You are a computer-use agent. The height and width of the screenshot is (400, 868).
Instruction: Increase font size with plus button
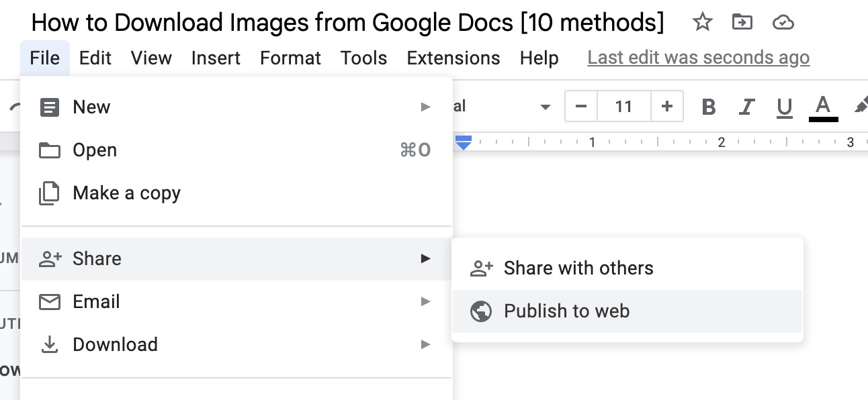pyautogui.click(x=666, y=107)
